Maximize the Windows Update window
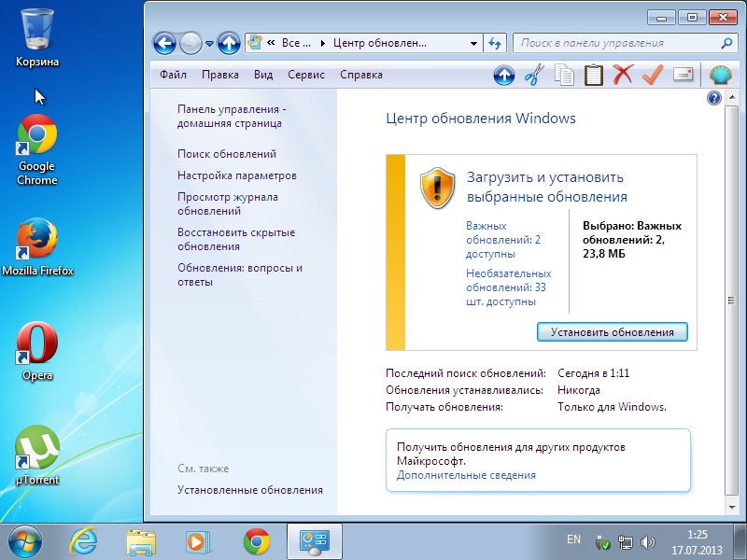The width and height of the screenshot is (747, 560). (x=692, y=18)
